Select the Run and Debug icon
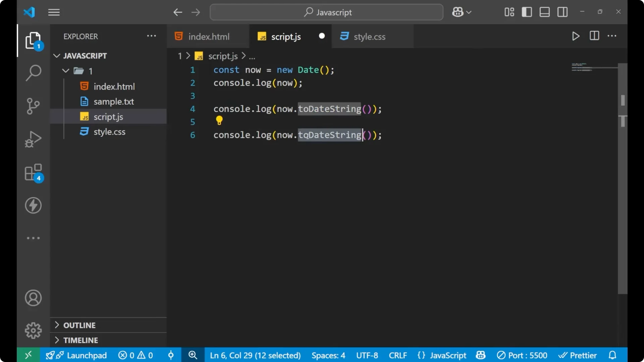This screenshot has width=644, height=362. (33, 139)
